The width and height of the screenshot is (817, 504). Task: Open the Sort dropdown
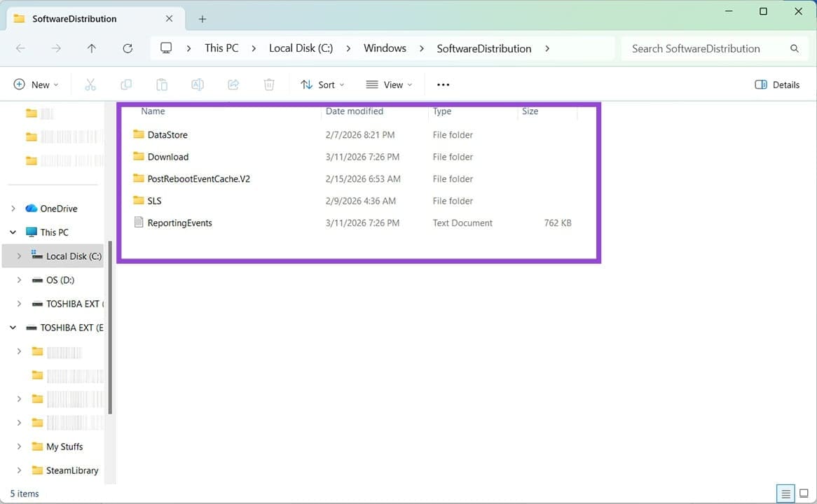pyautogui.click(x=322, y=84)
